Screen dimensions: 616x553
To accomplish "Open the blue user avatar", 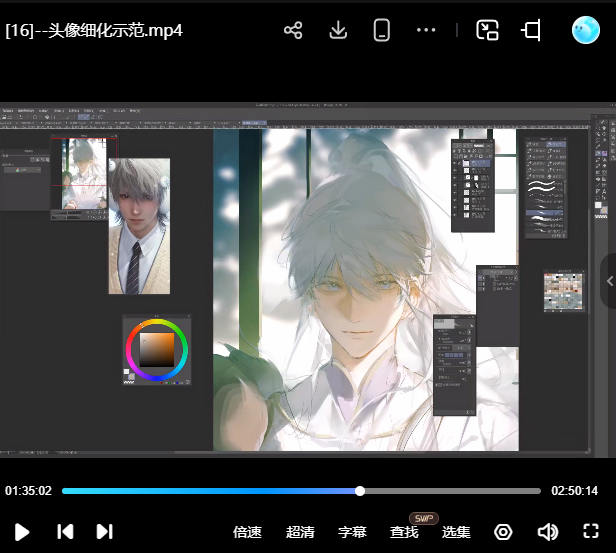I will pos(586,30).
